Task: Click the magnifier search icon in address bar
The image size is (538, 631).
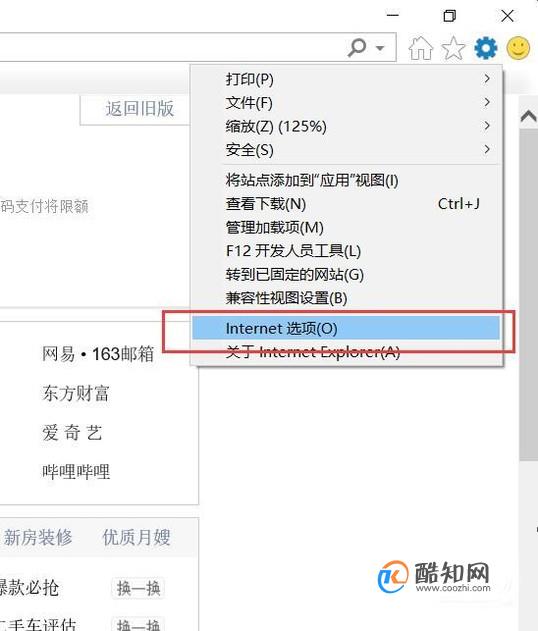Action: (357, 47)
